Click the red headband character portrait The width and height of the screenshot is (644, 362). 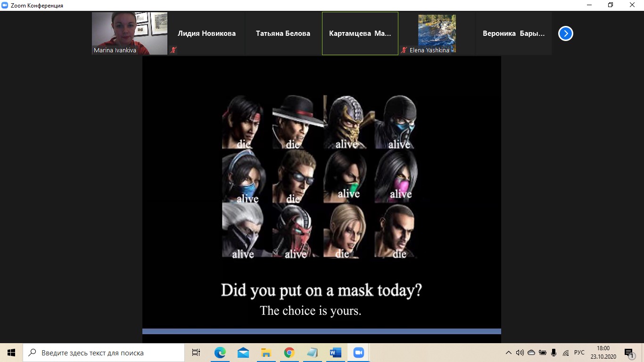coord(243,122)
